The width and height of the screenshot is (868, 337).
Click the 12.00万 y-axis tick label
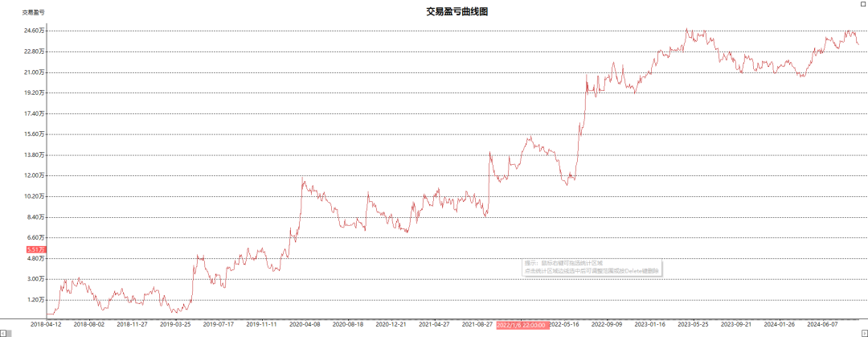[x=35, y=175]
